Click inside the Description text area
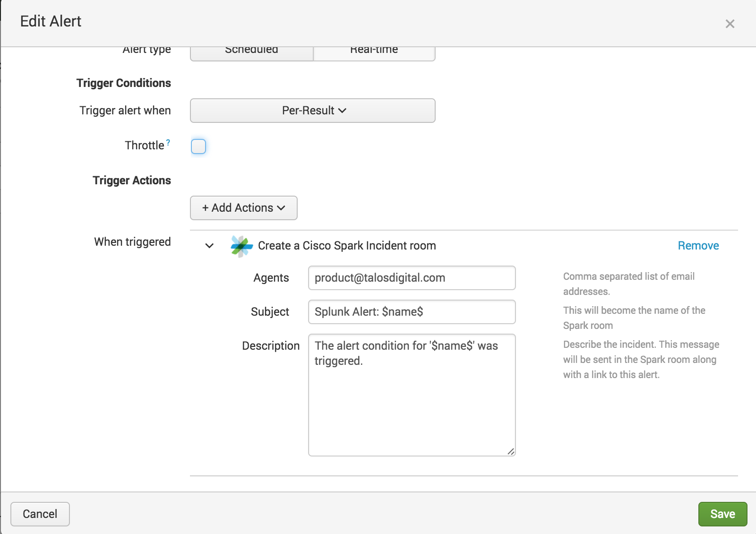The width and height of the screenshot is (756, 534). 412,402
